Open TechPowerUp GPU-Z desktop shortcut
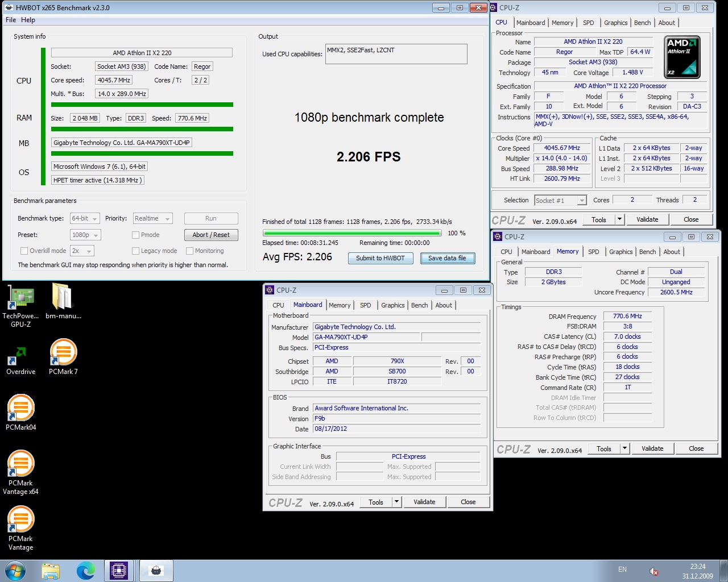Image resolution: width=728 pixels, height=582 pixels. tap(20, 305)
